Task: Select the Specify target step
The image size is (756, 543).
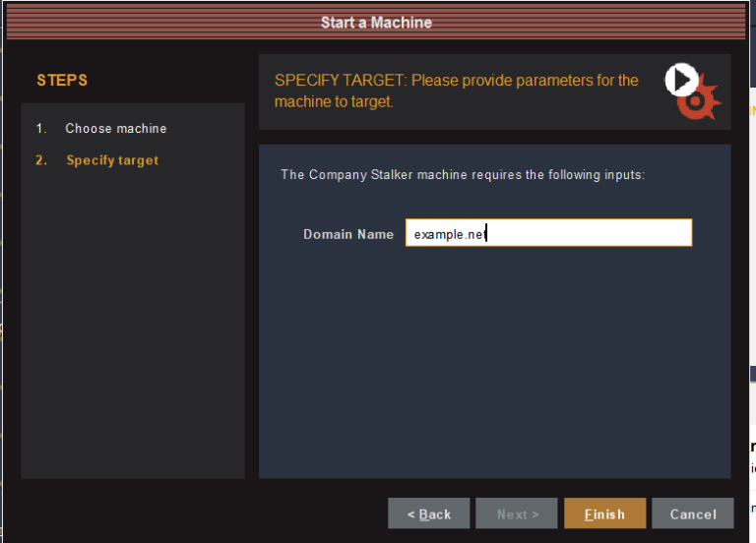Action: 112,160
